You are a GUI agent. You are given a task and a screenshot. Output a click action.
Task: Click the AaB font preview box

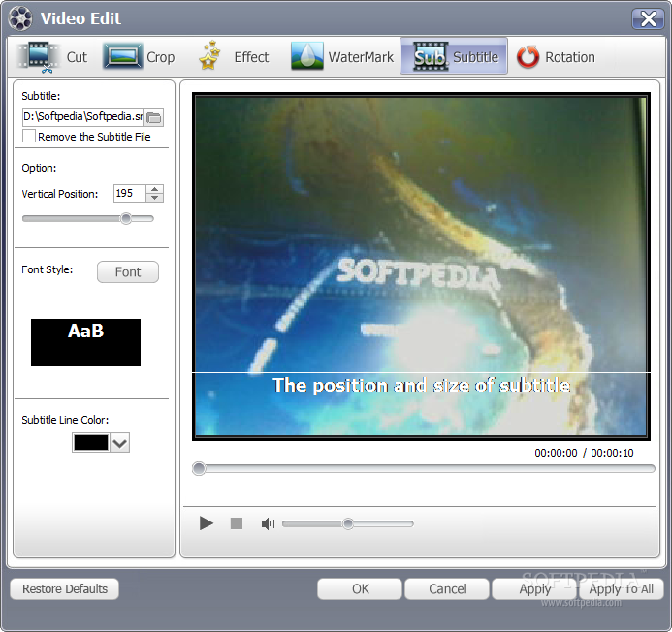[x=85, y=342]
